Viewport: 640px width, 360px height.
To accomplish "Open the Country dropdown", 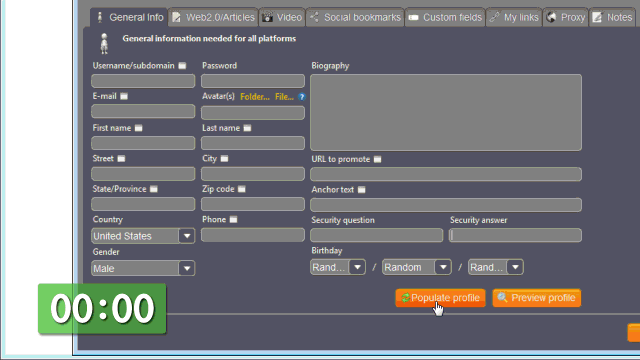I will [x=143, y=236].
